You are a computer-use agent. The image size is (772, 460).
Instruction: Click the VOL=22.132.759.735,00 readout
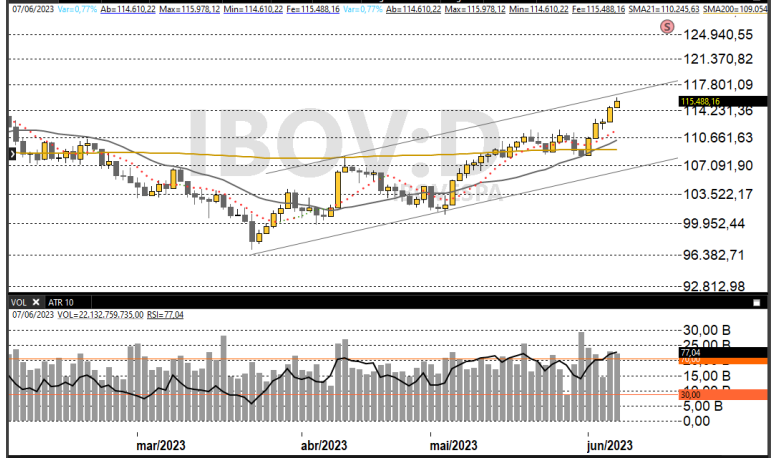point(100,315)
